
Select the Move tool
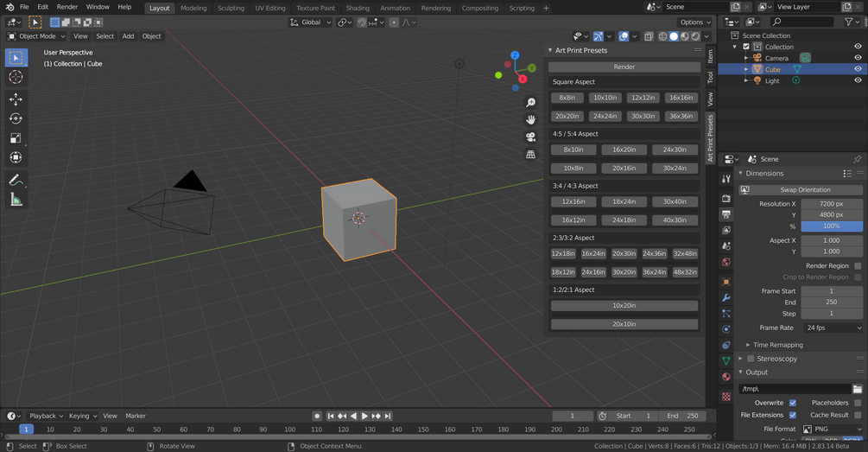(16, 99)
